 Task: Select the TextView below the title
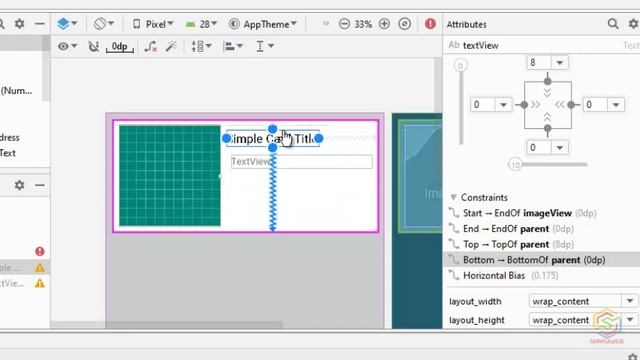pos(302,162)
